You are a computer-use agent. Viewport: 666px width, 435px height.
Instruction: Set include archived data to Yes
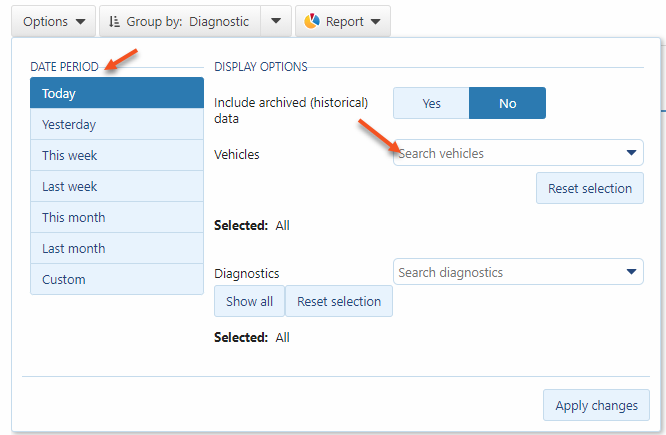click(431, 103)
